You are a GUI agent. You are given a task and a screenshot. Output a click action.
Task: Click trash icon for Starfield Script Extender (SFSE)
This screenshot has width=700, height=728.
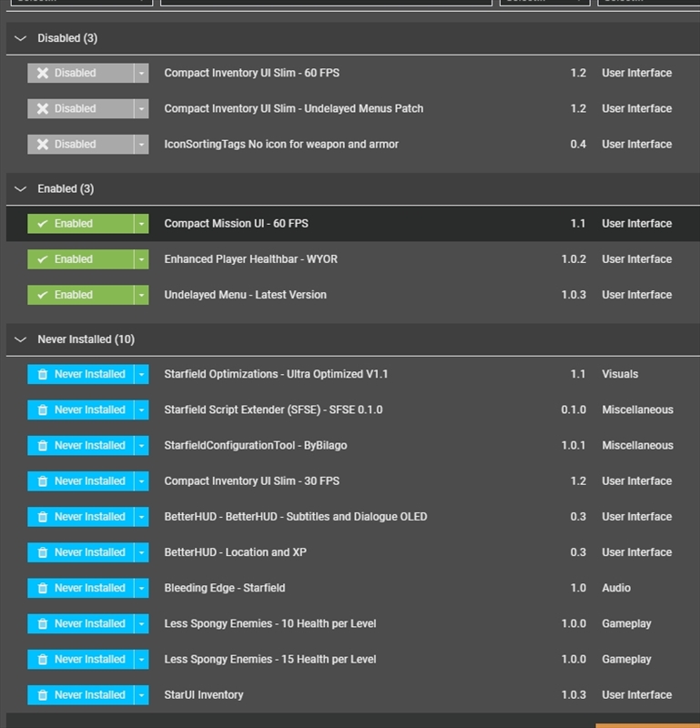43,410
